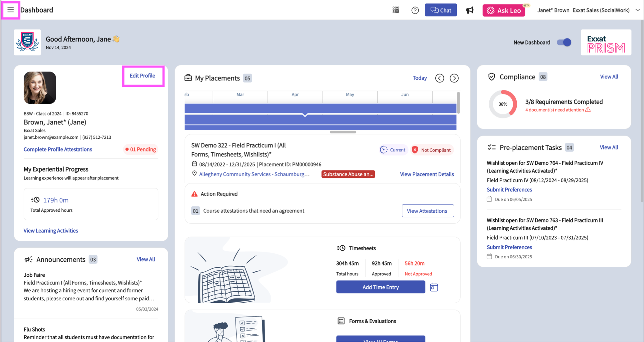Expand the Janet Brown account dropdown
The width and height of the screenshot is (644, 342).
point(637,10)
